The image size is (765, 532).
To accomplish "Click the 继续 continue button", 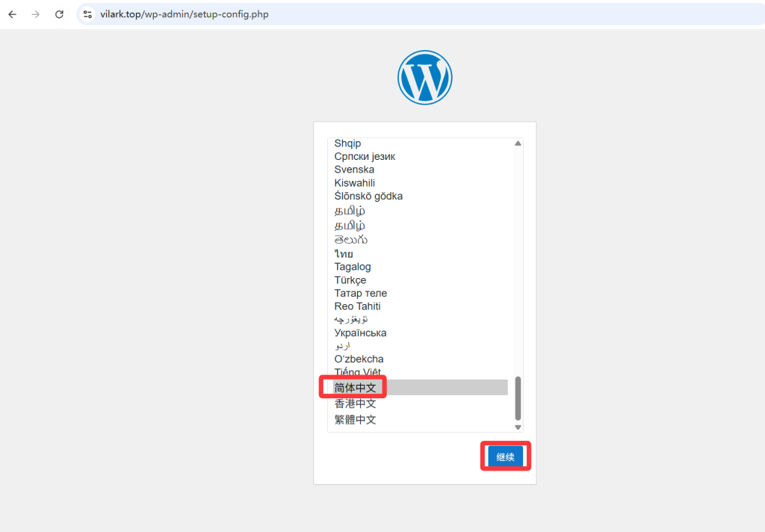I will 505,456.
